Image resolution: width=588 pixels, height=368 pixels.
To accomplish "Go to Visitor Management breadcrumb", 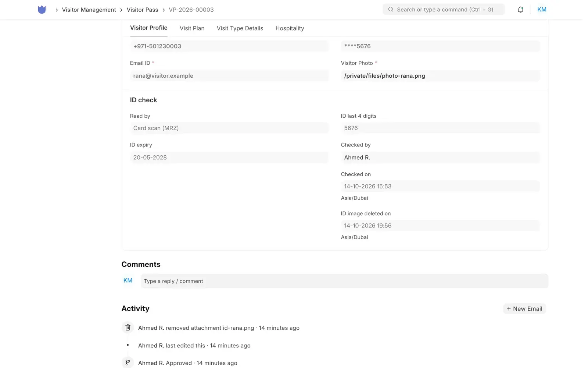I will pyautogui.click(x=89, y=10).
